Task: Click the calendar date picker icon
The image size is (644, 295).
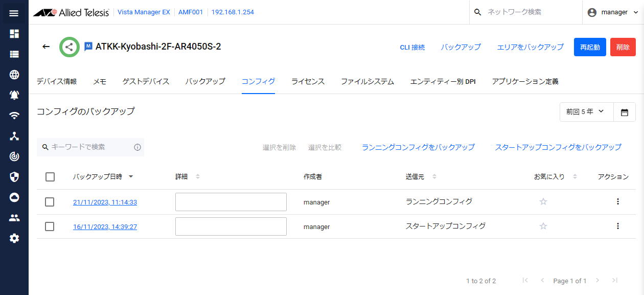Action: (624, 112)
